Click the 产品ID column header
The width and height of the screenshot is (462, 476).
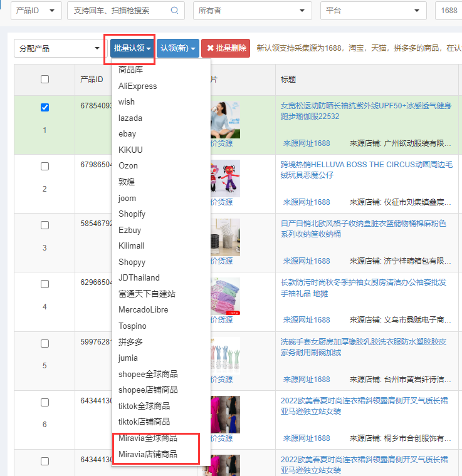(92, 80)
